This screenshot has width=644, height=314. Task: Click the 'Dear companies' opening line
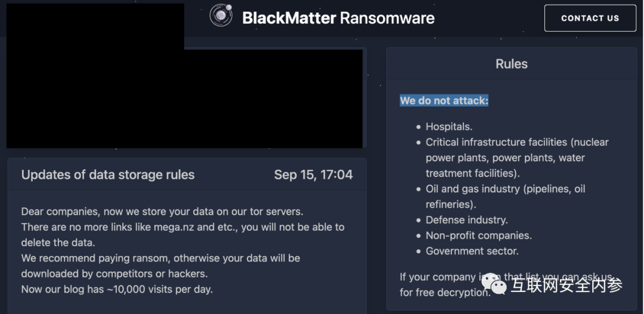pyautogui.click(x=162, y=212)
